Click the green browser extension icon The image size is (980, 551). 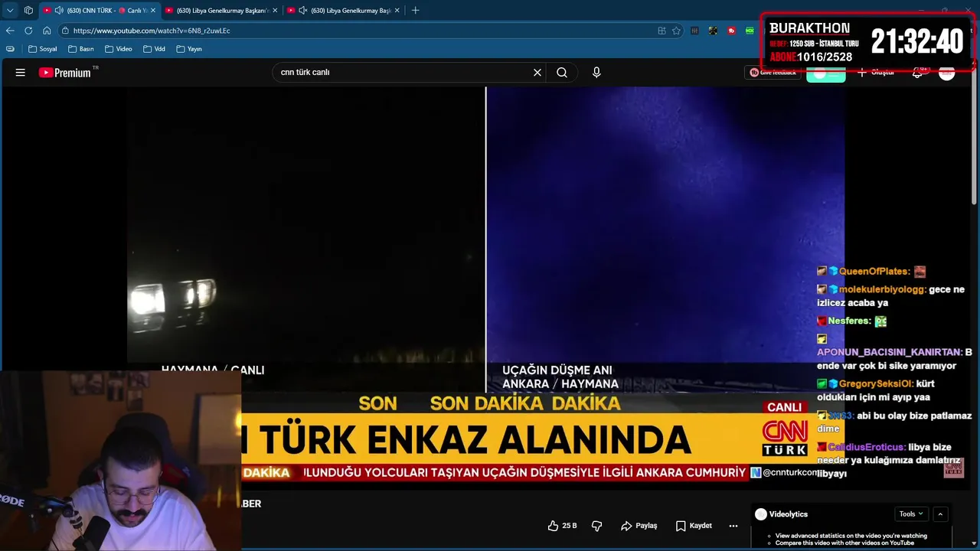tap(750, 31)
